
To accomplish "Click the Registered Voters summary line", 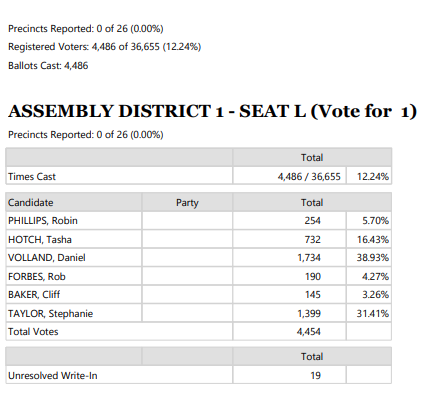I will pos(104,47).
